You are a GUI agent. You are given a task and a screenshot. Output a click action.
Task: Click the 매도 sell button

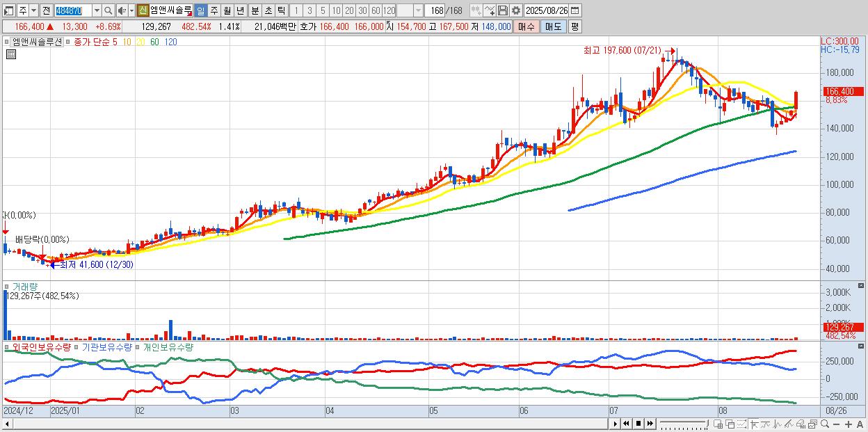(x=553, y=26)
